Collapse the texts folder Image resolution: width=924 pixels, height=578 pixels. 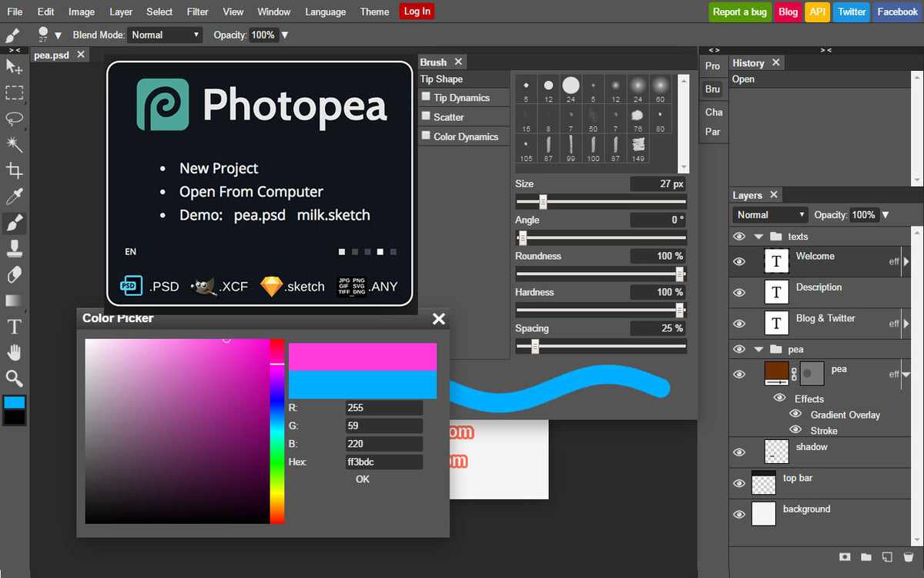[758, 237]
